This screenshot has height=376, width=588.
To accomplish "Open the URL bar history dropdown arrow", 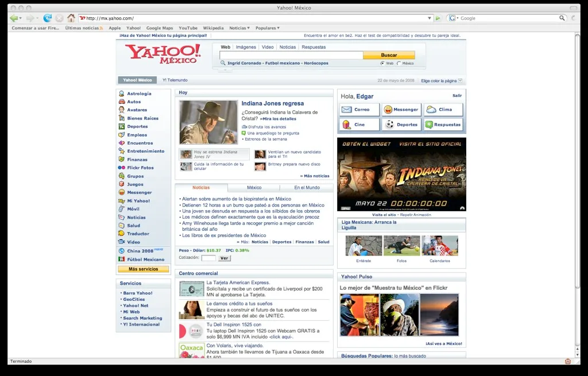I will coord(430,18).
